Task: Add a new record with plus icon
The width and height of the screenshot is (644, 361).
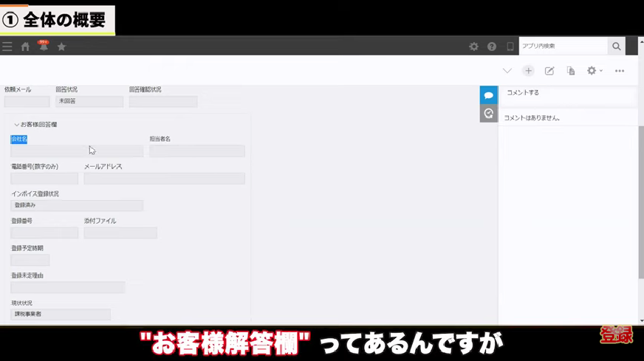Action: pos(528,71)
